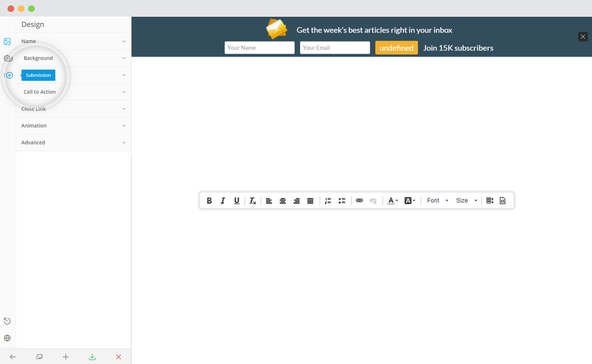Screen dimensions: 592x364
Task: Open text color picker
Action: [393, 201]
